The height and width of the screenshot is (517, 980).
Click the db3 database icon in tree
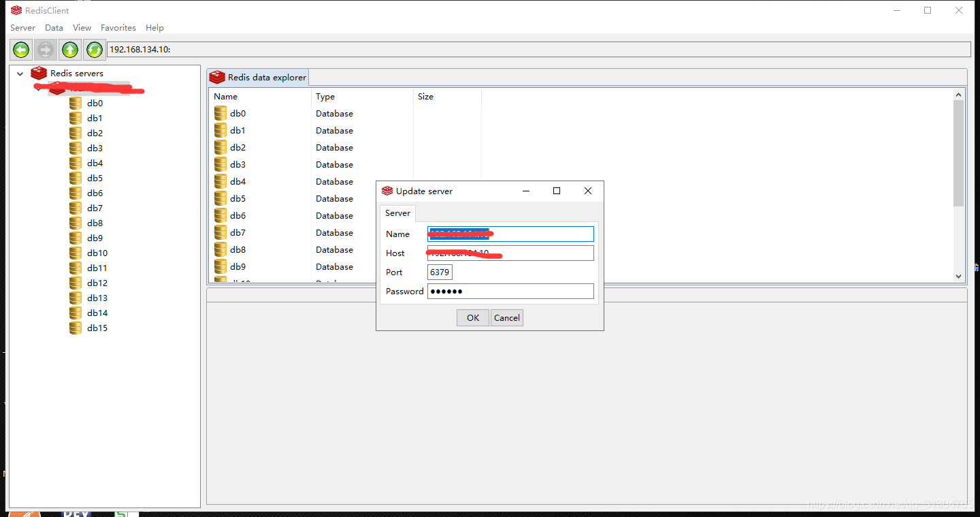pos(76,148)
